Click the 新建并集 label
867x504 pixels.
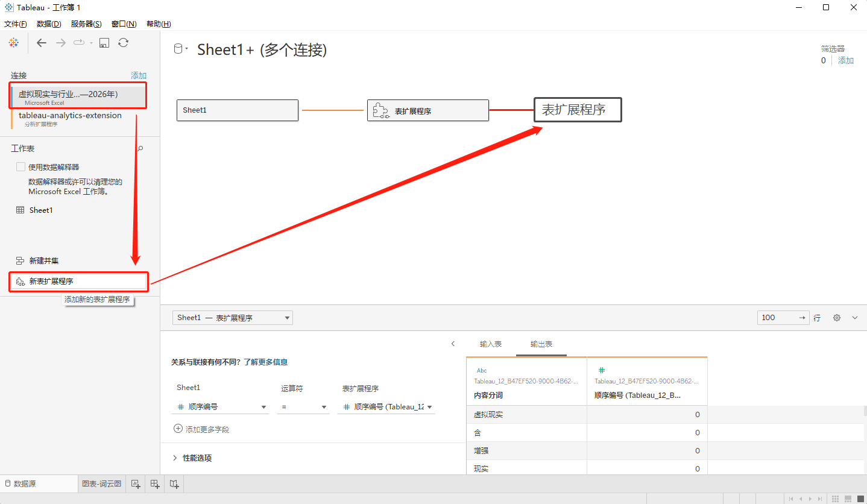(44, 261)
